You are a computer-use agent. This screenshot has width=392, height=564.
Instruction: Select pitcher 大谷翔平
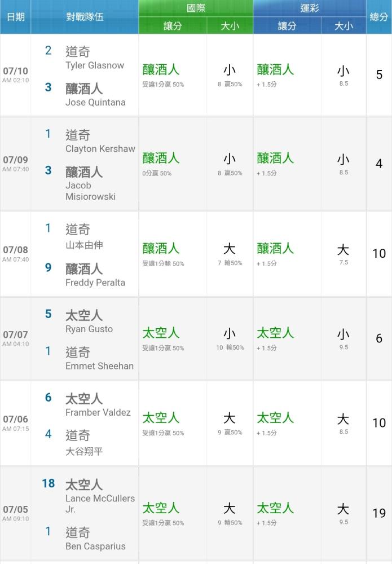[84, 451]
